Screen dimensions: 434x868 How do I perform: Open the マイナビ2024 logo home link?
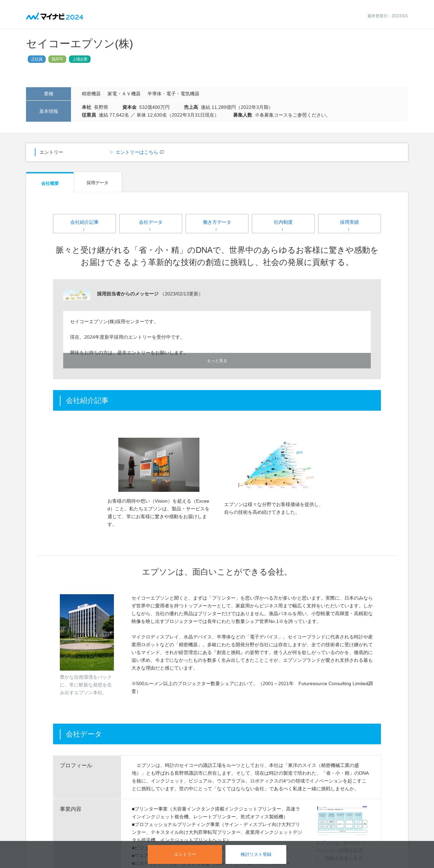pos(55,17)
